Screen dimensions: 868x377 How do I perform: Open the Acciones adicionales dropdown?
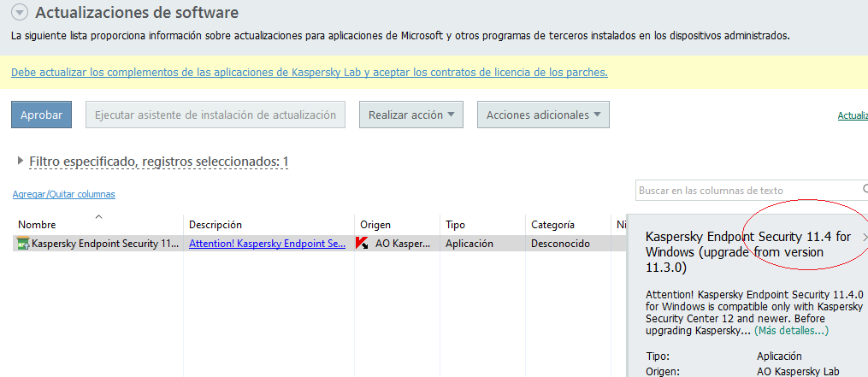544,115
